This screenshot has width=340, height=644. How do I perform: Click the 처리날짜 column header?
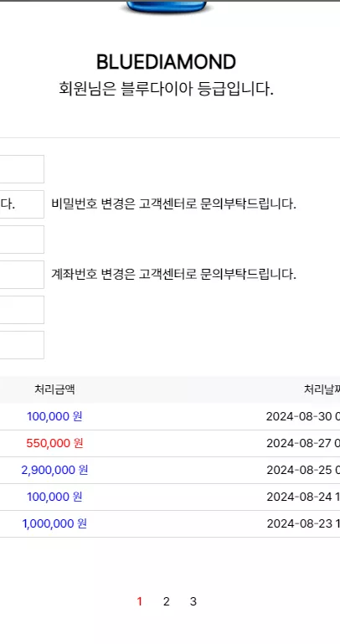(322, 389)
